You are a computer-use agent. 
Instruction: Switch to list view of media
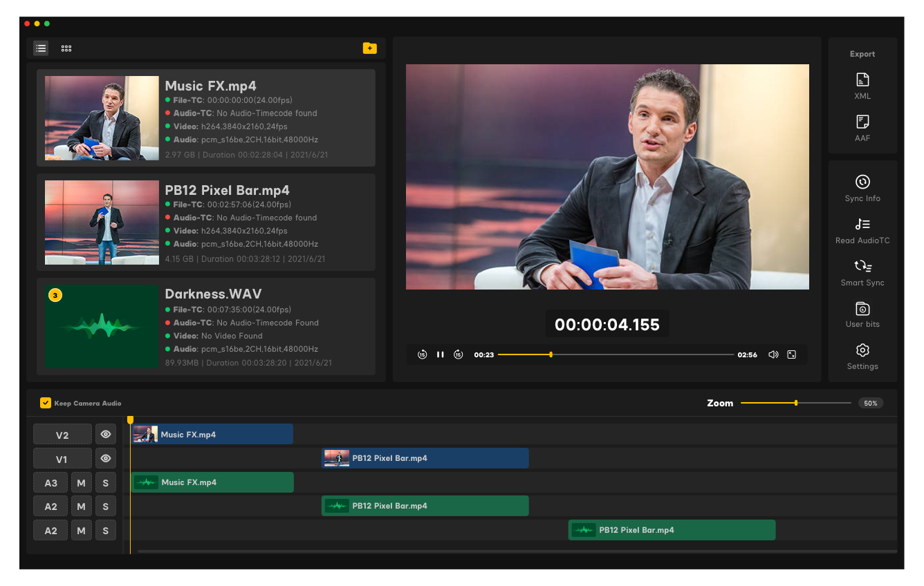41,48
